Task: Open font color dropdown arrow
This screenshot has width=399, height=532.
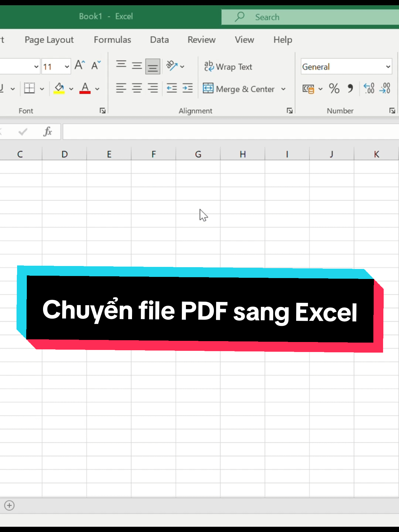Action: point(97,89)
